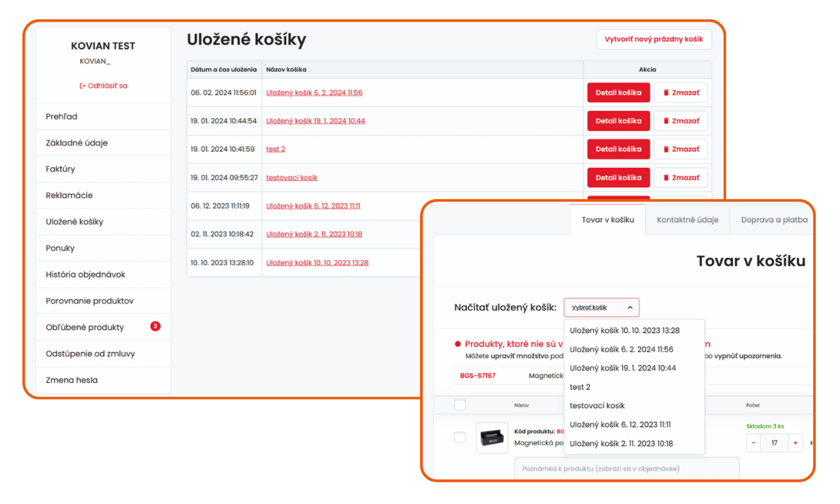Switch to the Tovar v košíku tab
Screen dimensions: 840x504
[x=608, y=220]
